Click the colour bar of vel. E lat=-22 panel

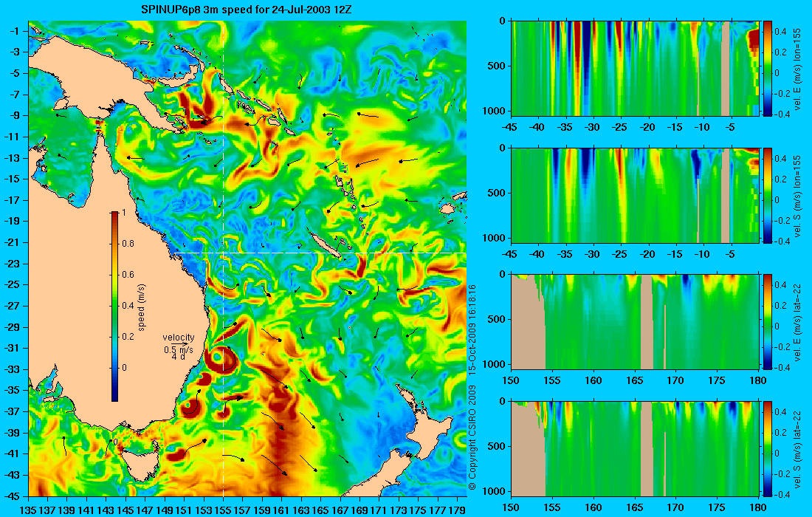click(768, 322)
